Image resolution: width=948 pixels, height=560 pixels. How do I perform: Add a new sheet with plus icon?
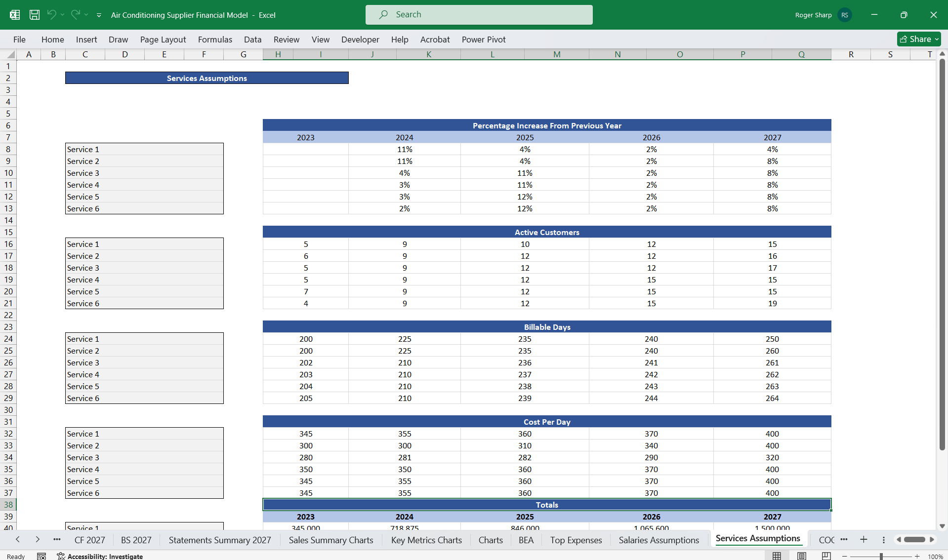(864, 539)
